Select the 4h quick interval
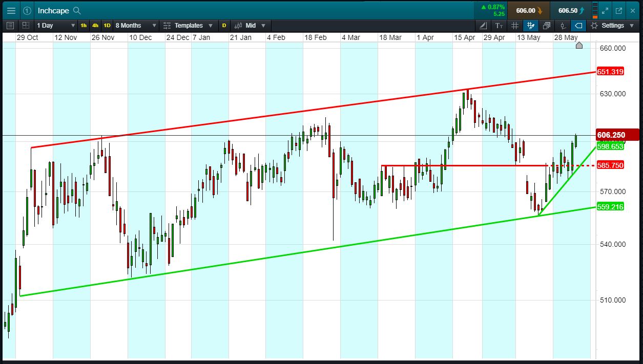Screen dimensions: 643x364 [95, 25]
